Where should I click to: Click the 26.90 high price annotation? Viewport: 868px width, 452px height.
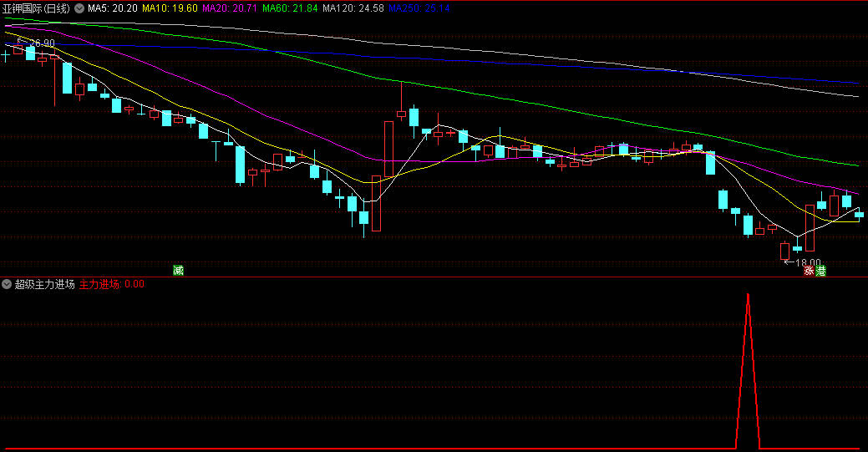42,43
